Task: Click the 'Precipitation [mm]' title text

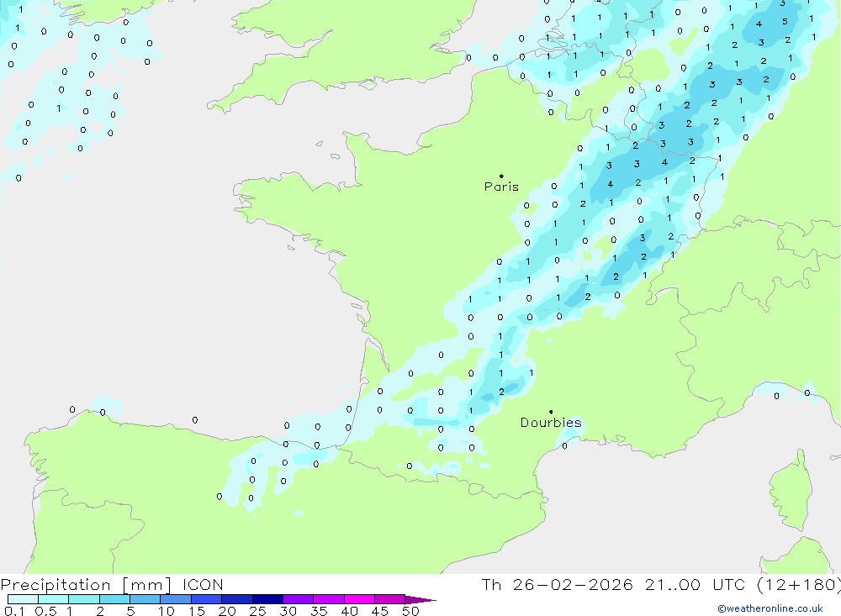Action: click(x=86, y=585)
